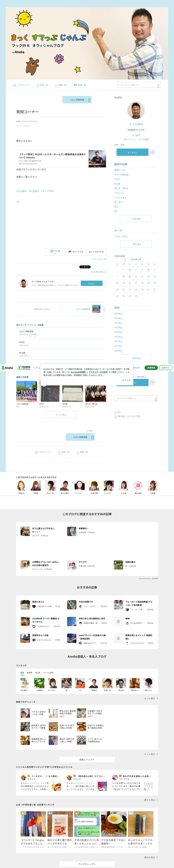
Task: Expand the 2017年 monthly archive
Action: pos(118,346)
